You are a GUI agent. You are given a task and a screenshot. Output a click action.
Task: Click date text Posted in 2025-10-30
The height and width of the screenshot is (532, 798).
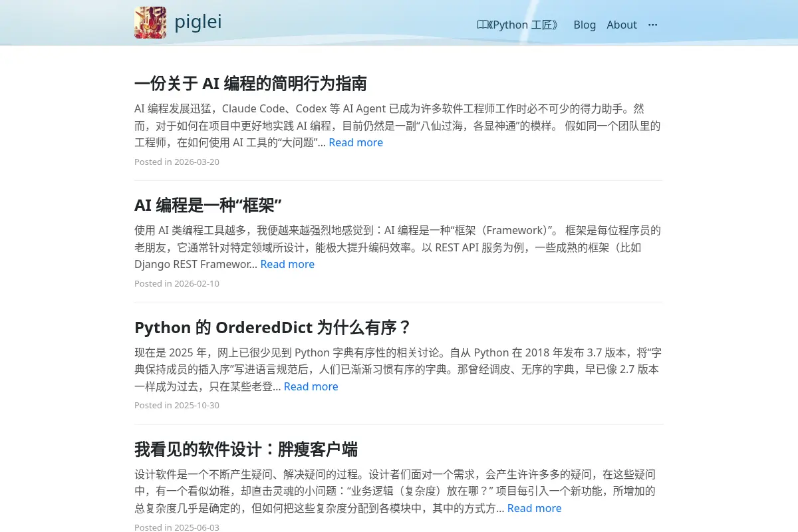tap(177, 405)
